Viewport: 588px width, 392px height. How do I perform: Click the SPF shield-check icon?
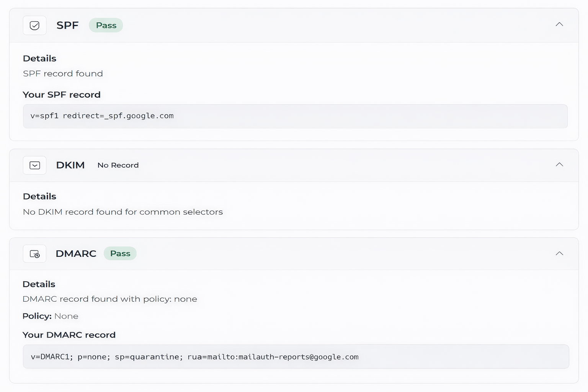click(34, 25)
